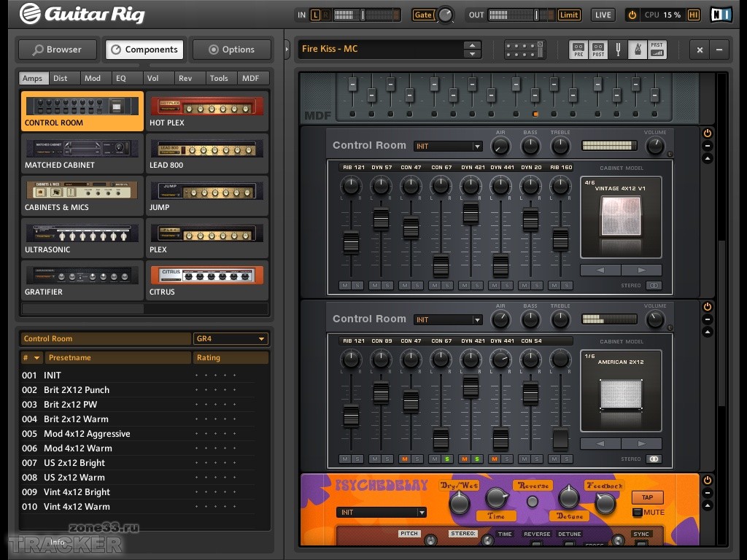Select the Cabinets & Mics component
Screen dimensions: 747x560
[82, 195]
